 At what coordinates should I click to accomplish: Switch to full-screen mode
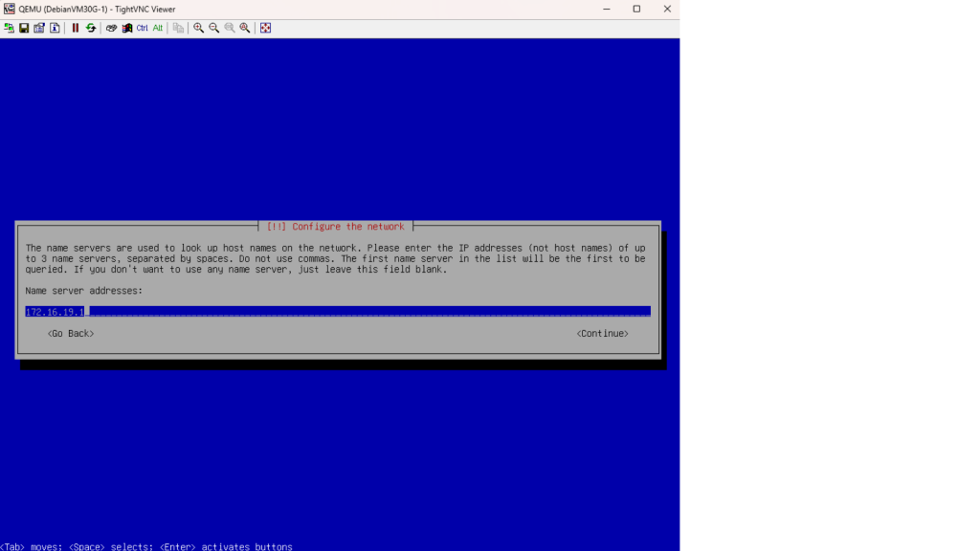pyautogui.click(x=265, y=28)
